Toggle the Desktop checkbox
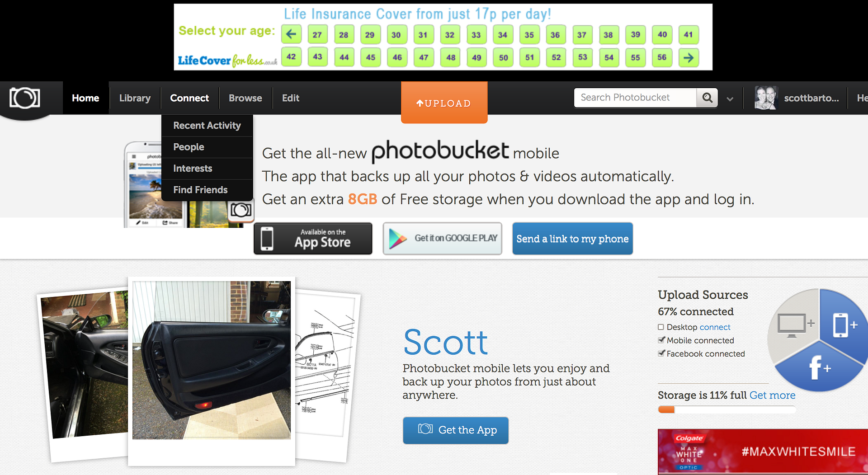 click(661, 327)
